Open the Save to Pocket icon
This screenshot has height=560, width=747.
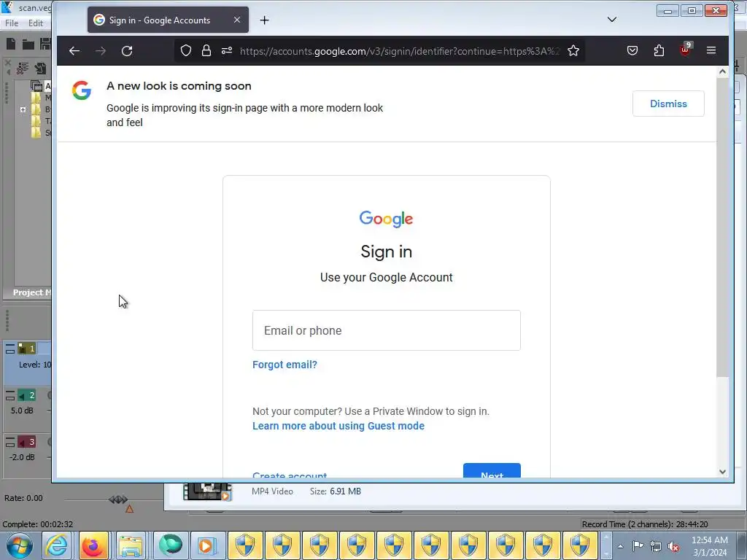coord(632,50)
